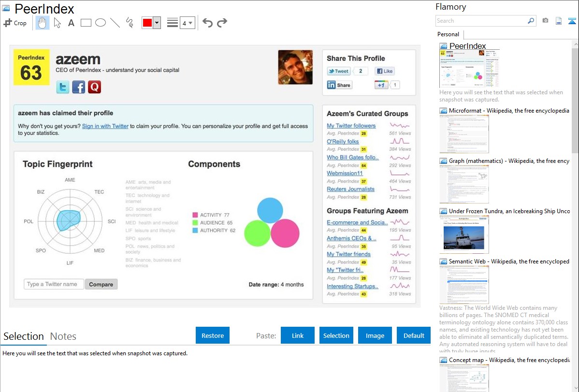The width and height of the screenshot is (579, 392).
Task: Open the color picker dropdown arrow
Action: click(x=157, y=23)
